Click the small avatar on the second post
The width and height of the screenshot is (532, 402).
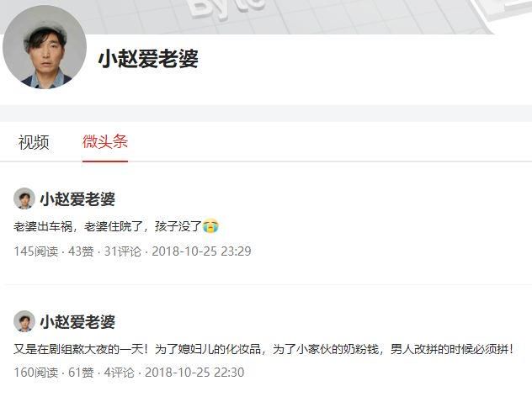(24, 321)
